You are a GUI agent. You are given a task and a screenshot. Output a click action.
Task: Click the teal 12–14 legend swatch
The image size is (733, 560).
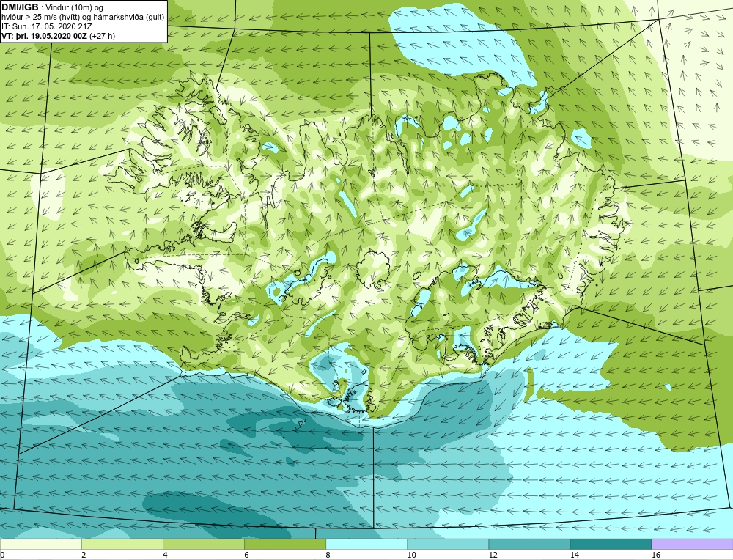(529, 544)
